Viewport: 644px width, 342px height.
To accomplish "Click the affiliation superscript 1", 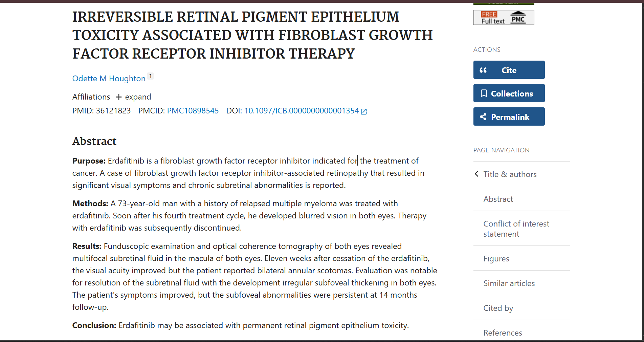I will pyautogui.click(x=151, y=76).
